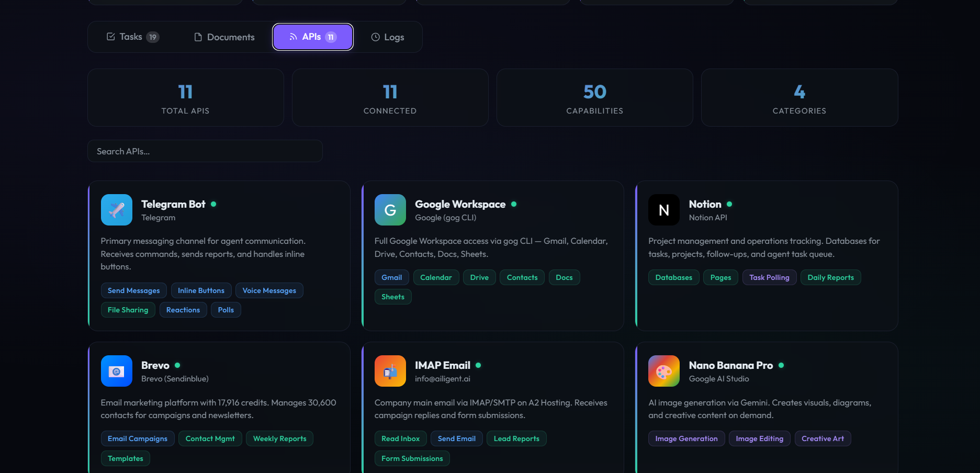
Task: Click the Telegram Bot paper plane icon
Action: click(117, 210)
